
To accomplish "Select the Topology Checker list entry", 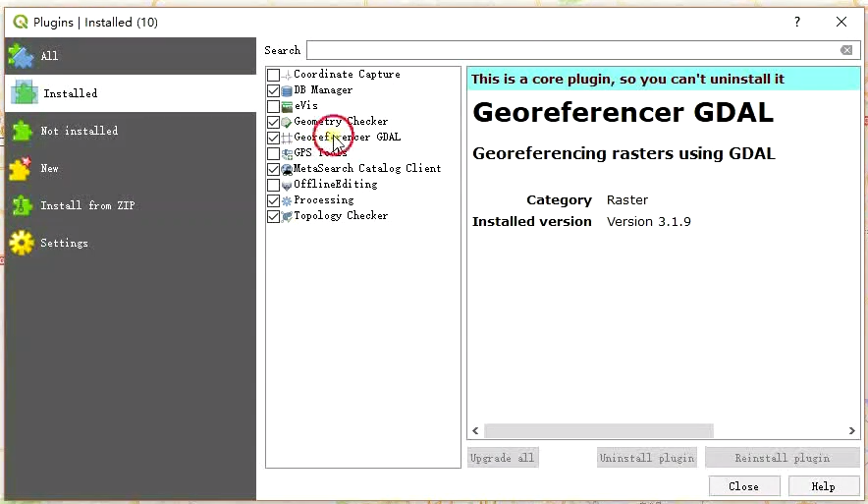I will point(341,216).
